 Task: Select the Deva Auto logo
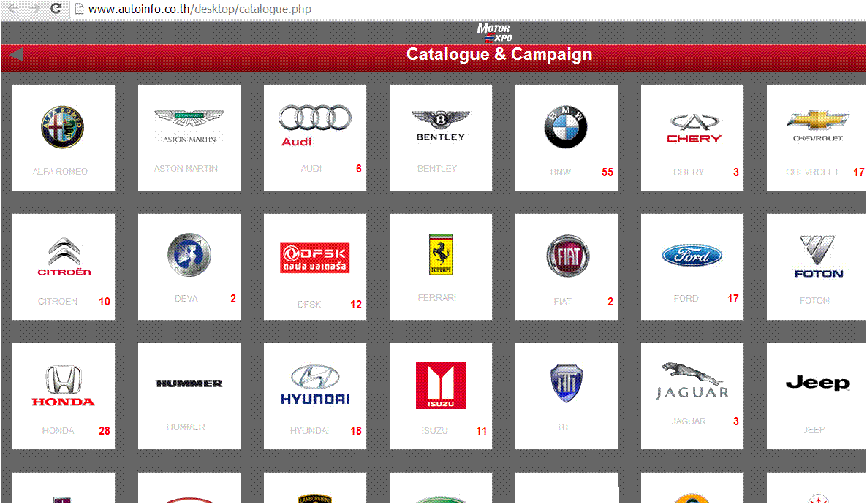point(189,255)
